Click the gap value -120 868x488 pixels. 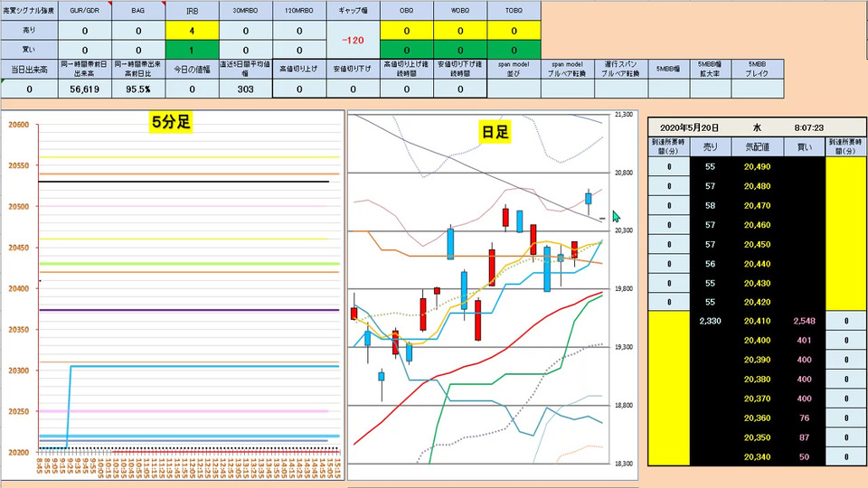[354, 40]
